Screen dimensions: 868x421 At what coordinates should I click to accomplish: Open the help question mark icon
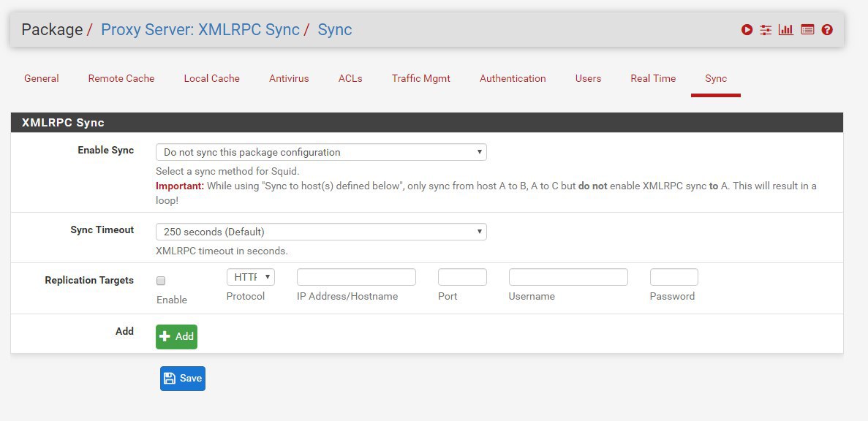tap(827, 30)
